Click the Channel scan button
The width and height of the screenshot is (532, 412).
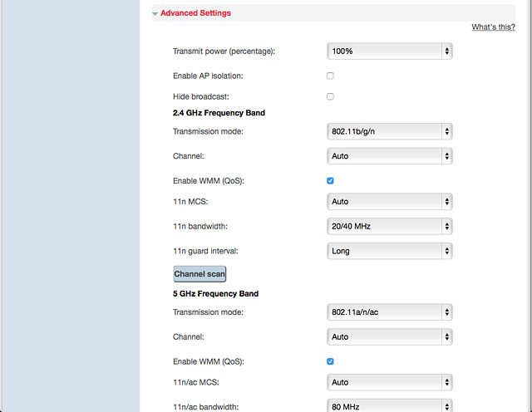pos(199,274)
